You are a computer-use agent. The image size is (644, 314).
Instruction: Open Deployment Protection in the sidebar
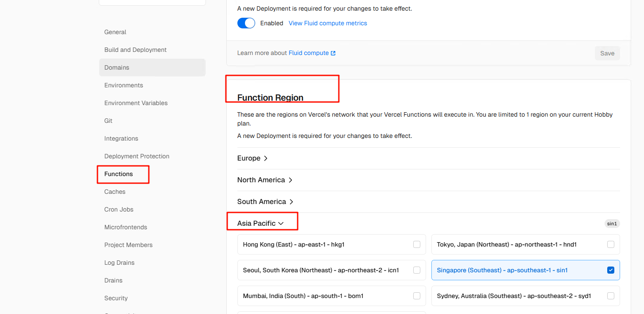(137, 156)
